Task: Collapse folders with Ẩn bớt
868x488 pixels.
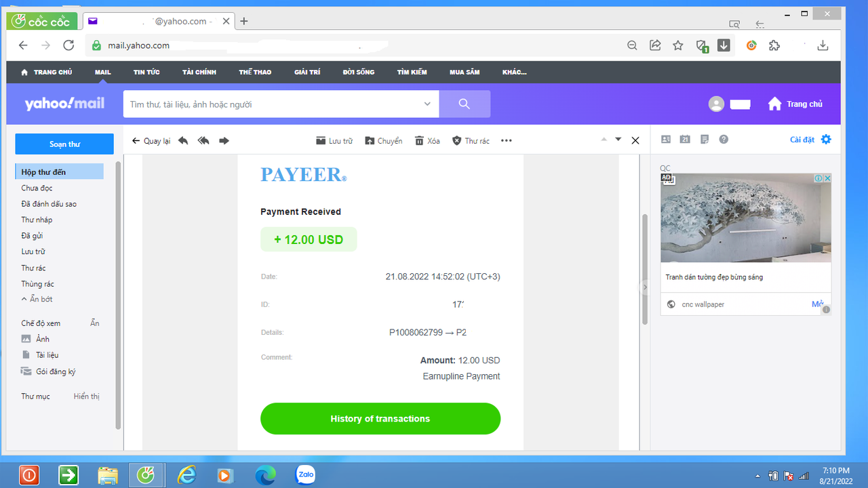Action: pyautogui.click(x=37, y=299)
